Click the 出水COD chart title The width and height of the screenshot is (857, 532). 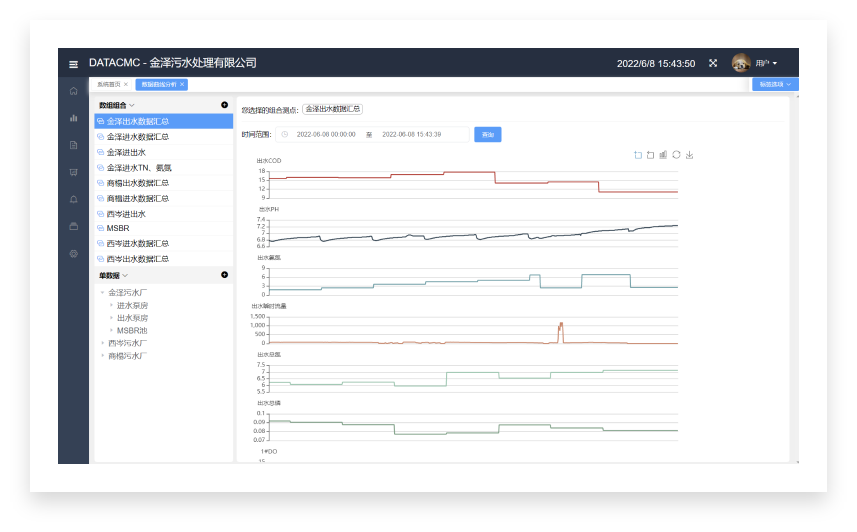tap(269, 161)
